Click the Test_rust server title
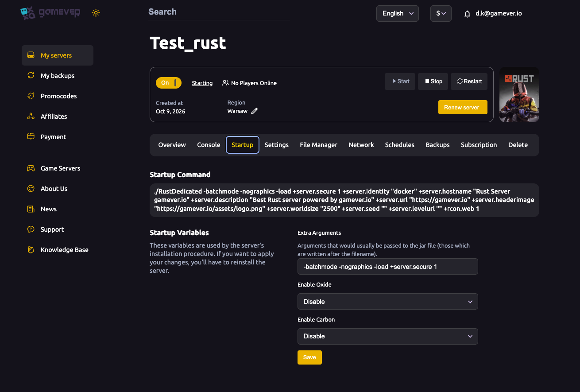The width and height of the screenshot is (580, 392). click(x=188, y=43)
